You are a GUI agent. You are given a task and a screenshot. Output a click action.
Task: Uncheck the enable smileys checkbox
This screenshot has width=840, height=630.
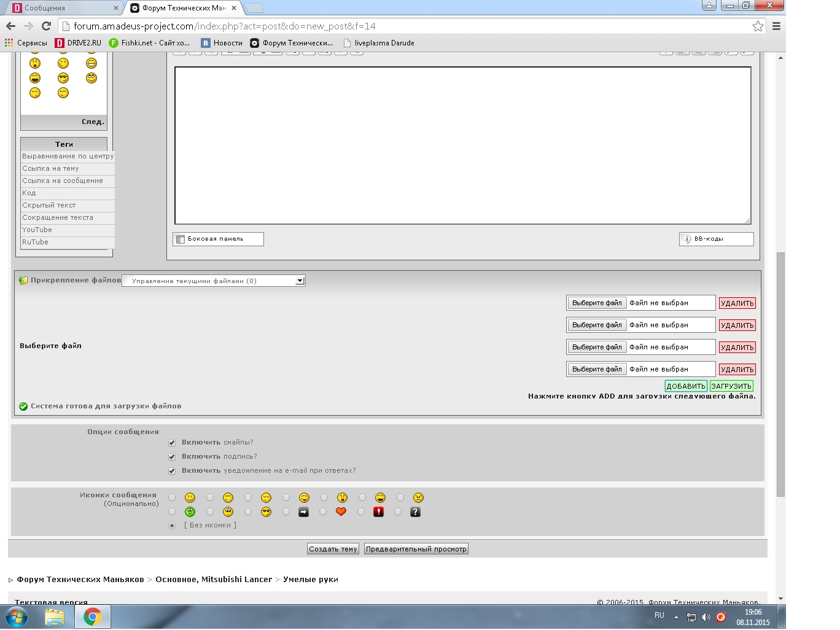click(x=172, y=443)
